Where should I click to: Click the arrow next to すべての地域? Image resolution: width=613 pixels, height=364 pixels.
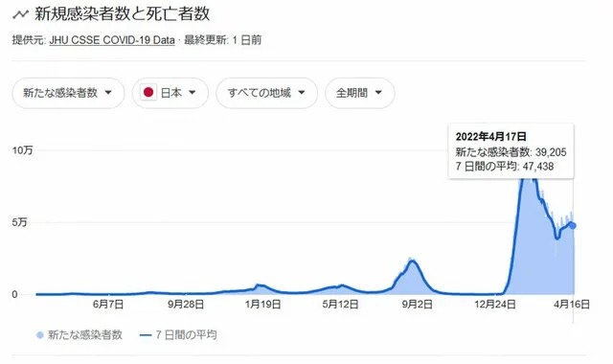[x=302, y=93]
